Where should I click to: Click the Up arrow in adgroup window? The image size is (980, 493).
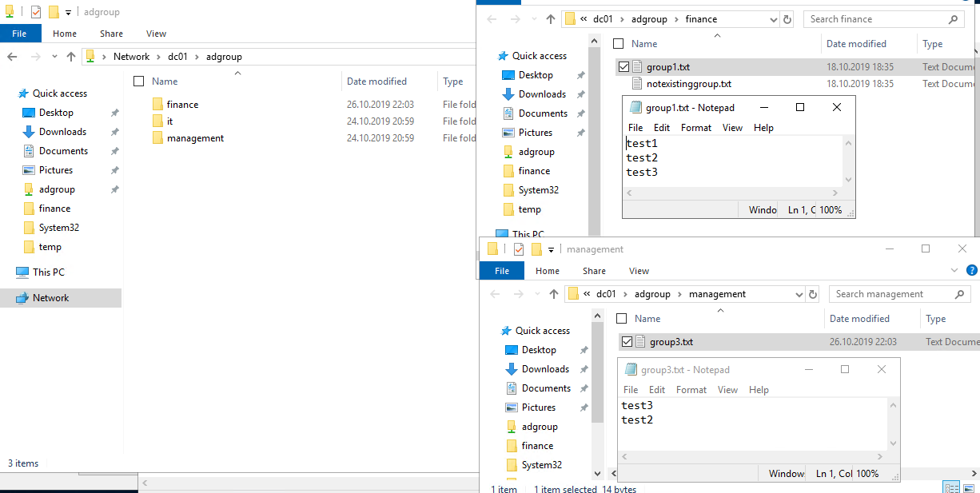point(71,57)
